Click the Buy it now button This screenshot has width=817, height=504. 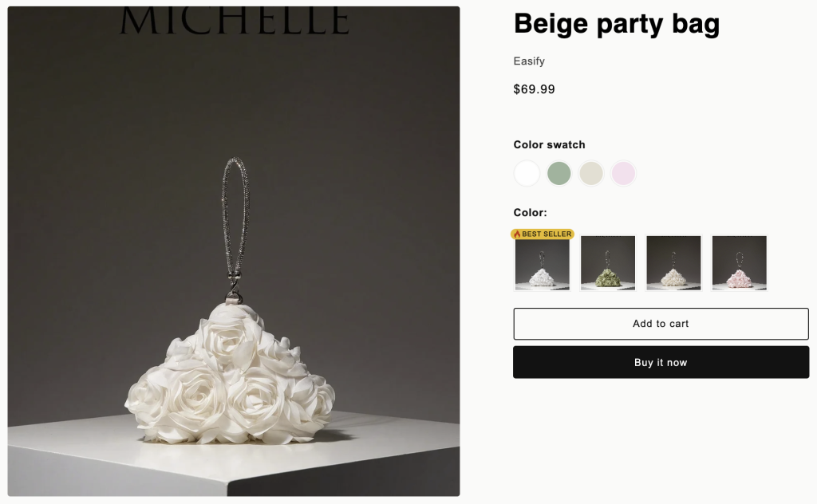point(661,362)
